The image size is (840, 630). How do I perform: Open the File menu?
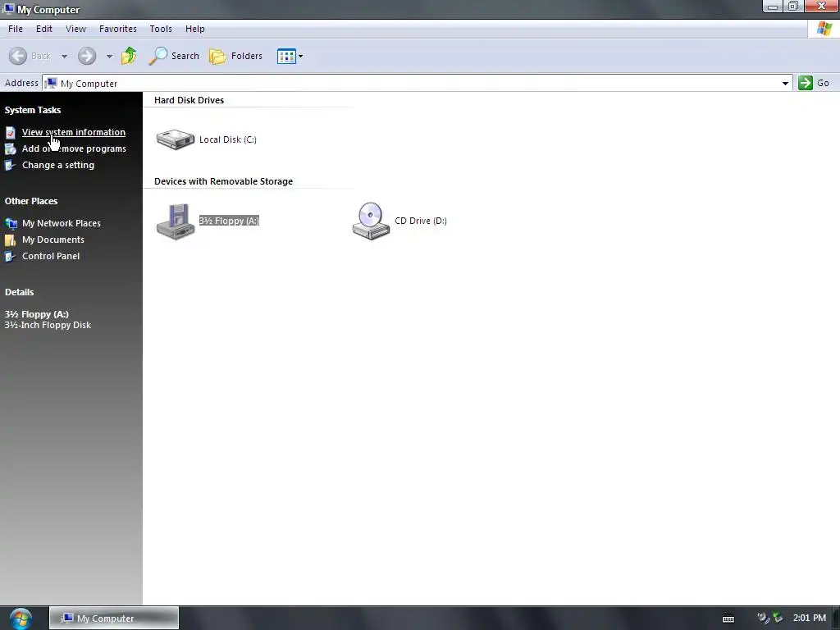(x=16, y=29)
